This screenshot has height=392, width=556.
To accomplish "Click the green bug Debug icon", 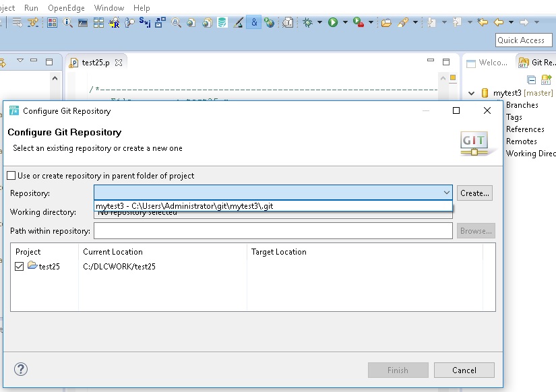I will [x=307, y=23].
